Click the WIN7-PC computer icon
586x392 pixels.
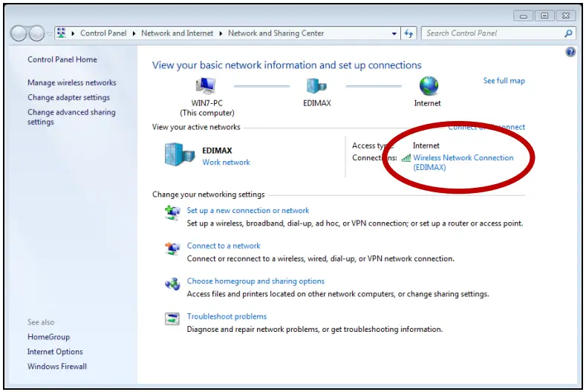coord(206,85)
